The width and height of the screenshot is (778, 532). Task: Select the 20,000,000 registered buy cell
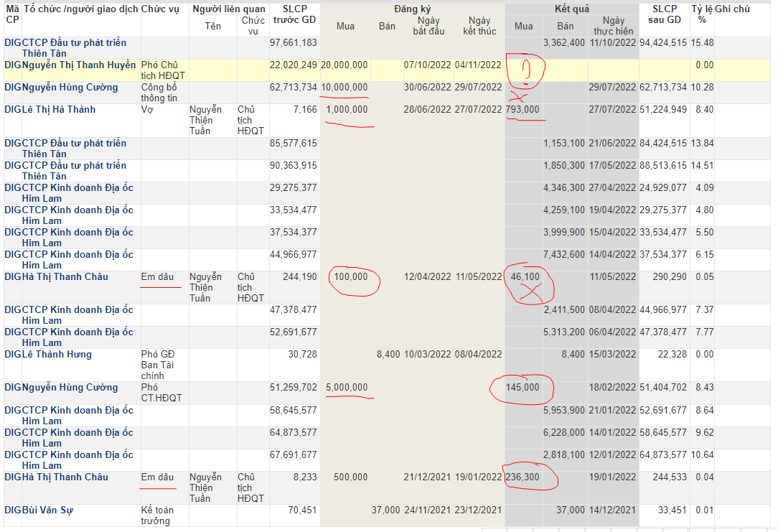pyautogui.click(x=344, y=65)
